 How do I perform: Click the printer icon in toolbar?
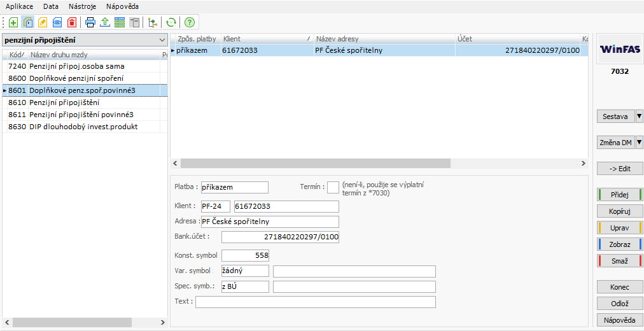click(x=90, y=22)
